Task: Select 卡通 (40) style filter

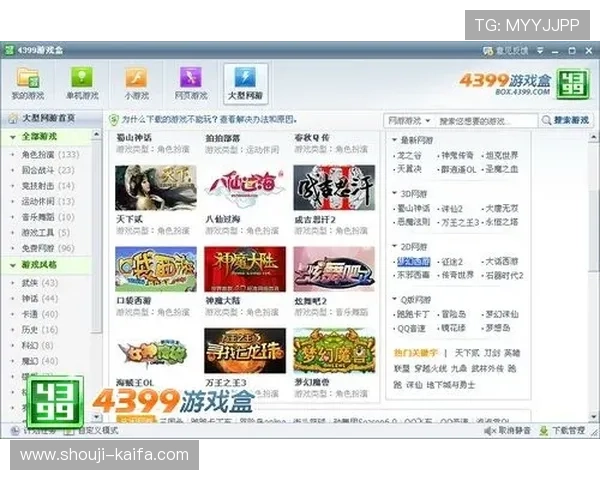Action: click(x=40, y=314)
